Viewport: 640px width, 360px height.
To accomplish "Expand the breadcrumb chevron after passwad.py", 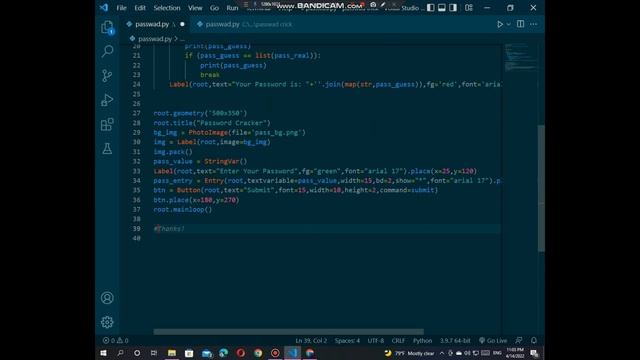I will pyautogui.click(x=176, y=39).
